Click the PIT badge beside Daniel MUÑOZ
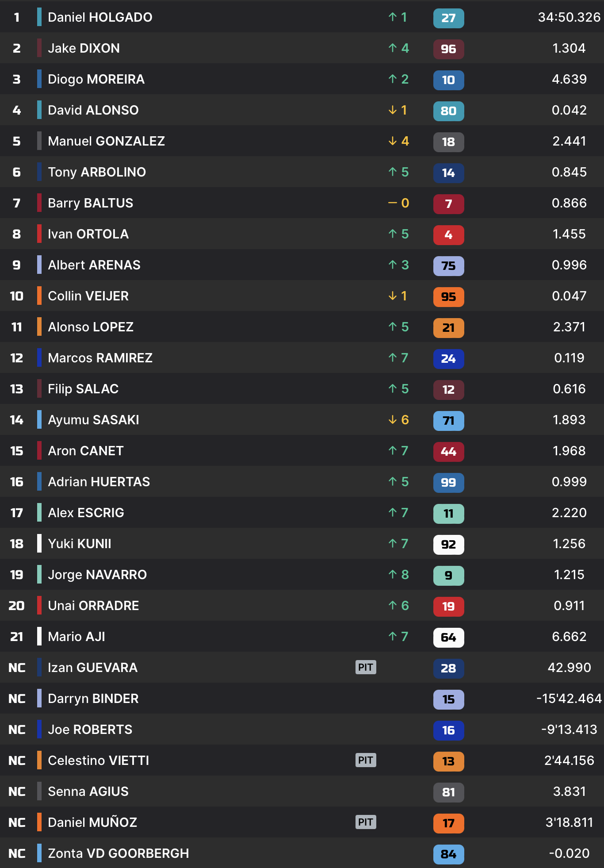The image size is (604, 868). tap(366, 822)
